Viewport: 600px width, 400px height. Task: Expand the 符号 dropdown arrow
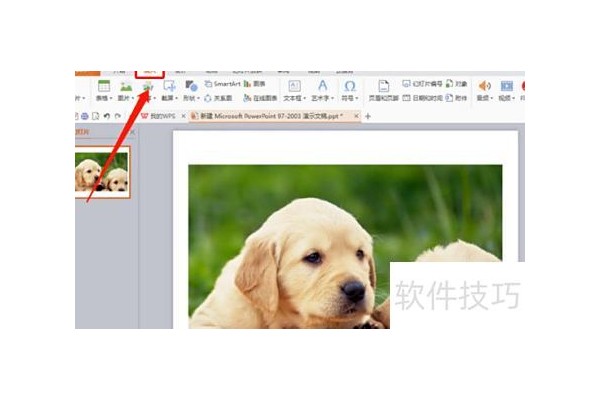[357, 99]
